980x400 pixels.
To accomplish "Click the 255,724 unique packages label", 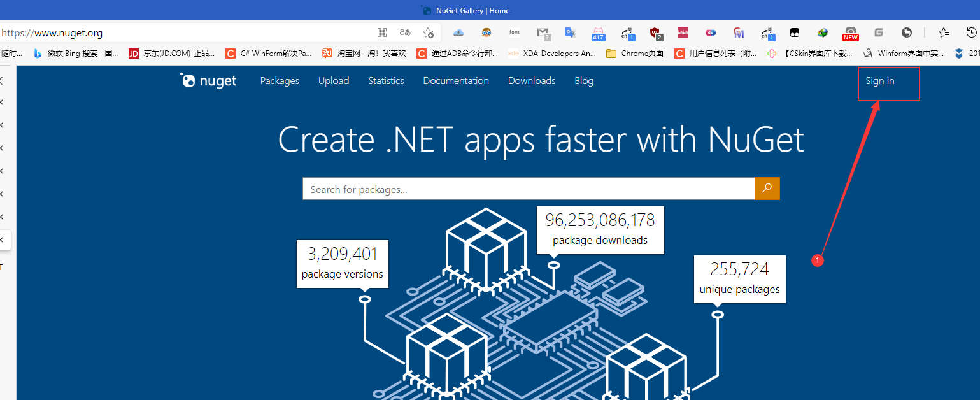I will point(739,279).
